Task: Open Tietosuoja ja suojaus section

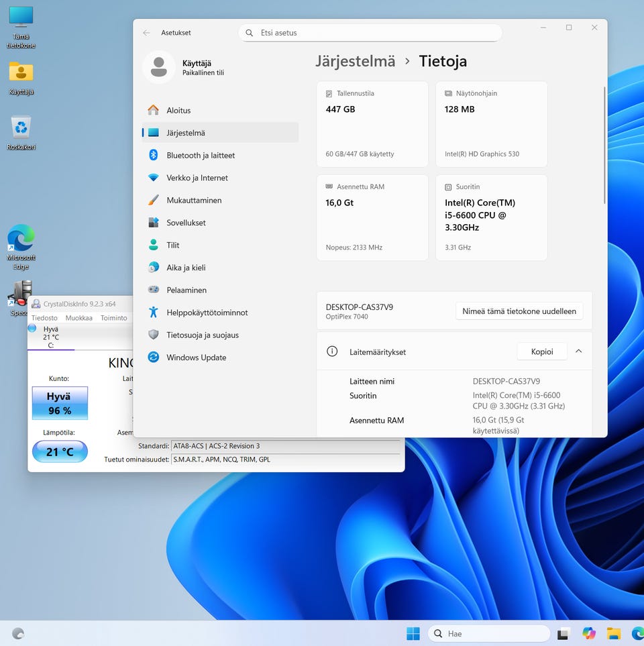Action: tap(202, 335)
